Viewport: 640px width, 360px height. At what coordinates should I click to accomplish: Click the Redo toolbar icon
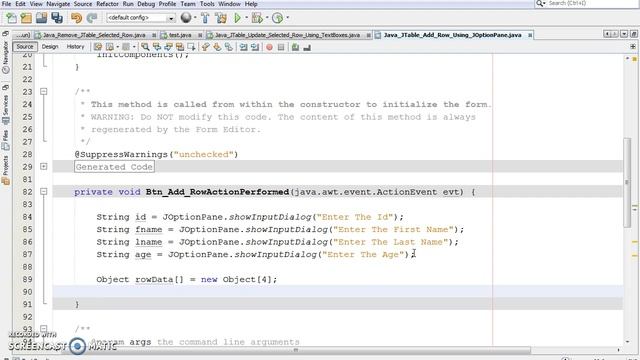[92, 18]
